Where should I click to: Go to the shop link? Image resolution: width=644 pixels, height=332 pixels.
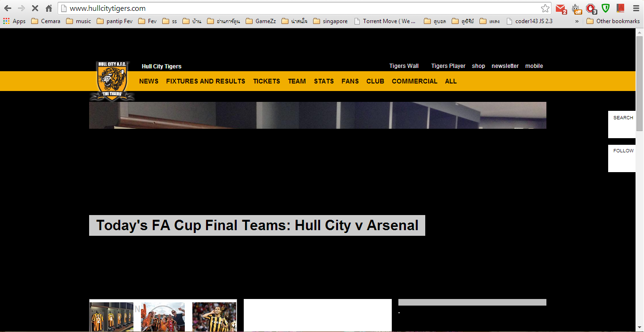[x=479, y=66]
